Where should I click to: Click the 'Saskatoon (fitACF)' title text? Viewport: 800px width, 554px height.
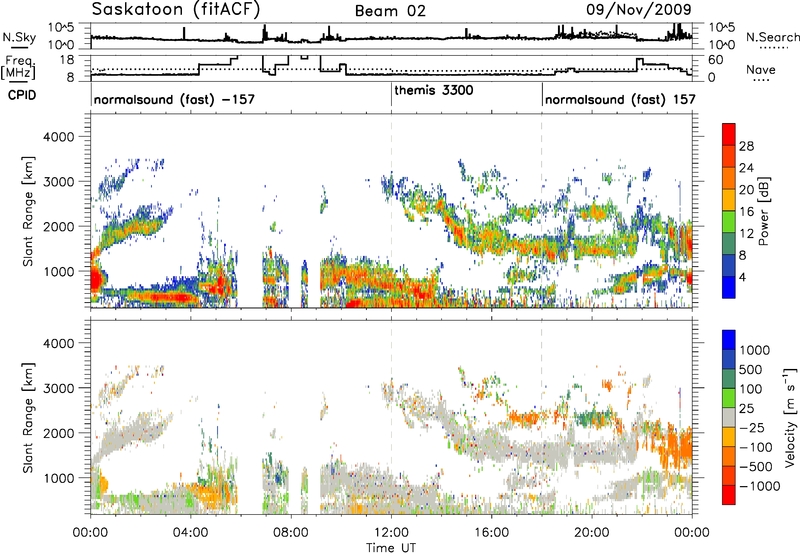click(176, 9)
